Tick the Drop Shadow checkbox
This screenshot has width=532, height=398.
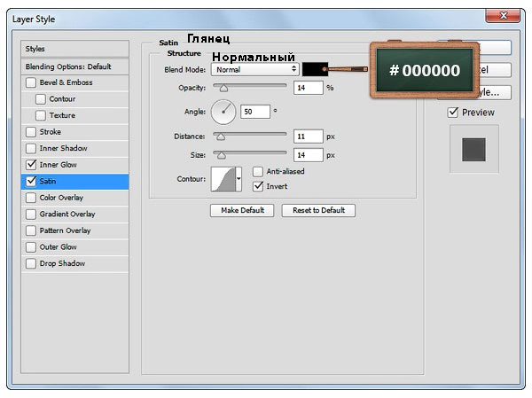point(31,263)
